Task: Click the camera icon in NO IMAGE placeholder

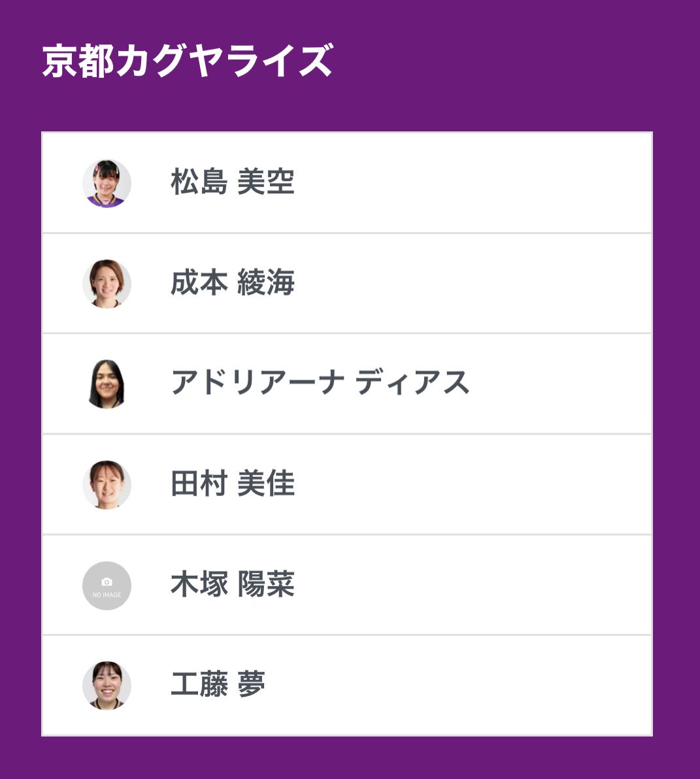Action: tap(107, 582)
